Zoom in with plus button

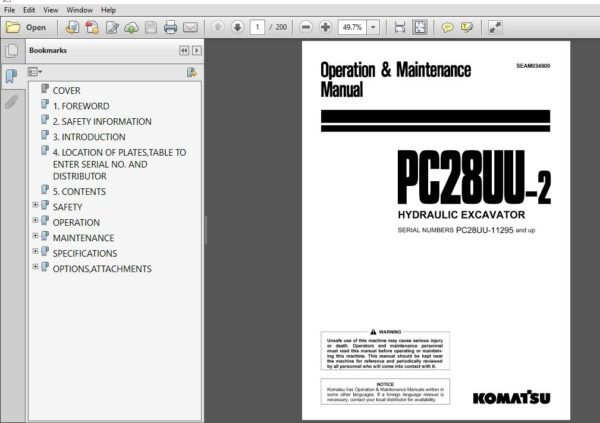[325, 27]
